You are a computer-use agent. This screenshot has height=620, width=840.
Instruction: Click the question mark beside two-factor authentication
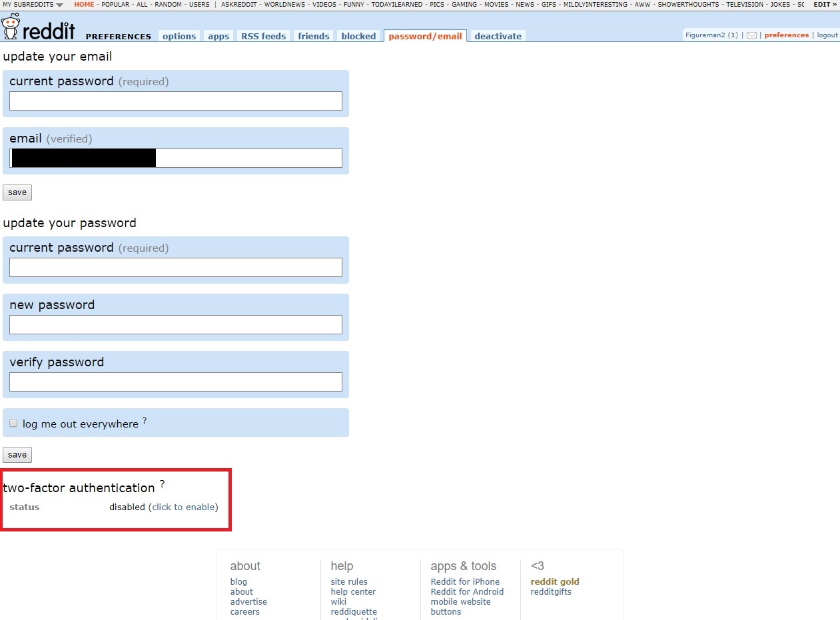click(x=162, y=483)
